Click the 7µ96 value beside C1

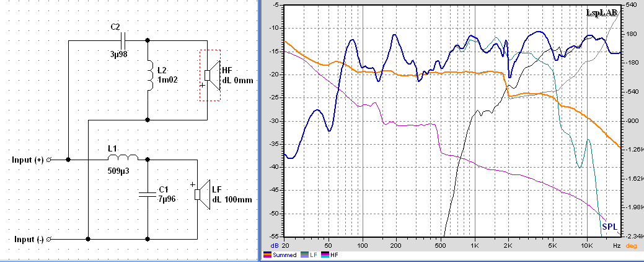point(167,199)
